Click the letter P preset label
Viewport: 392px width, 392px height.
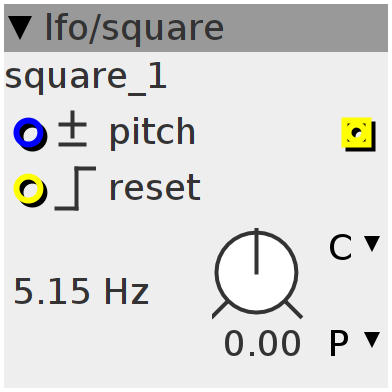coord(339,343)
